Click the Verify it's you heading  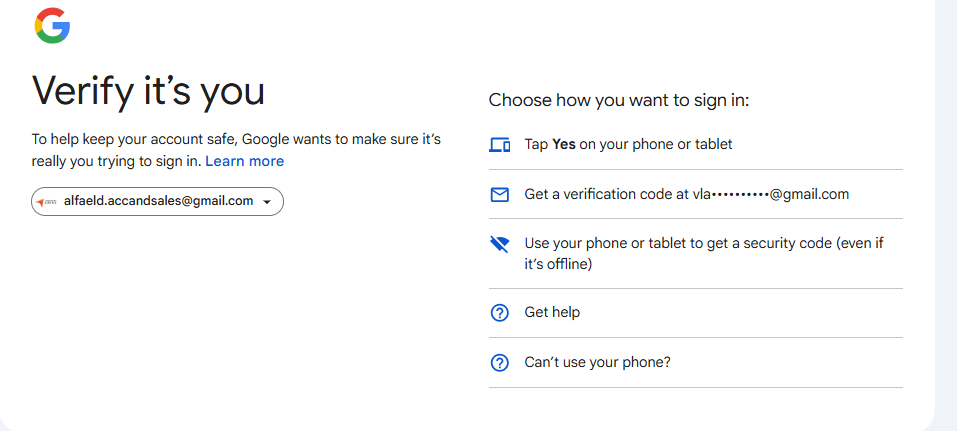tap(148, 92)
